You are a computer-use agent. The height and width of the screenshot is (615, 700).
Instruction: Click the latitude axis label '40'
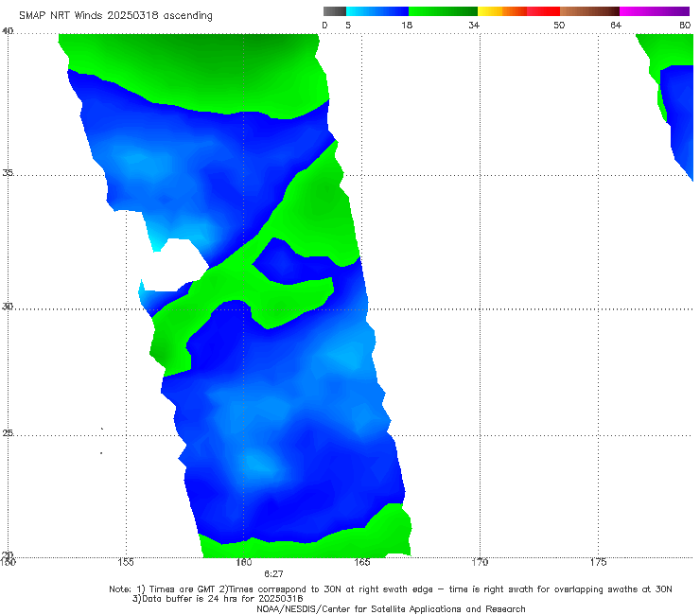point(8,31)
